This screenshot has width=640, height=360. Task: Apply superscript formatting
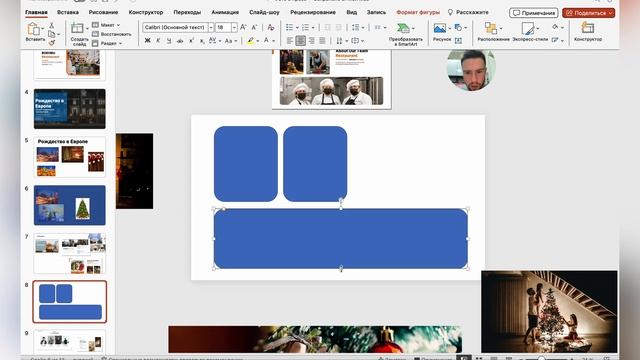(191, 41)
